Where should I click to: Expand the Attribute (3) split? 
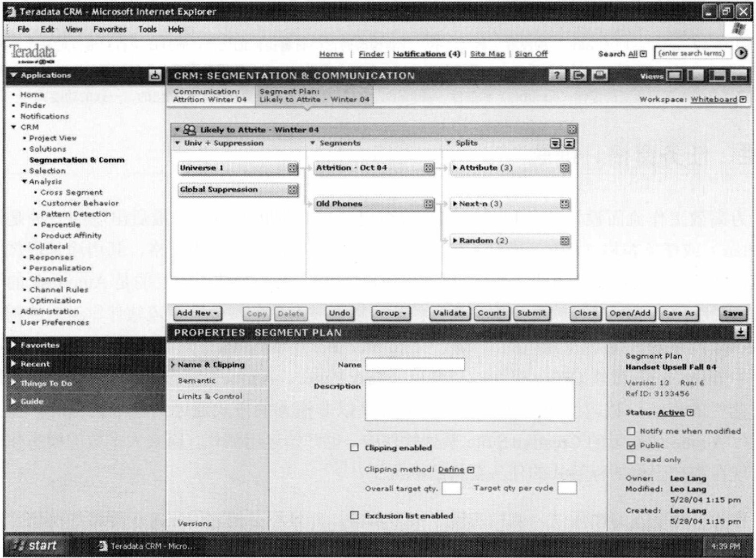point(455,168)
